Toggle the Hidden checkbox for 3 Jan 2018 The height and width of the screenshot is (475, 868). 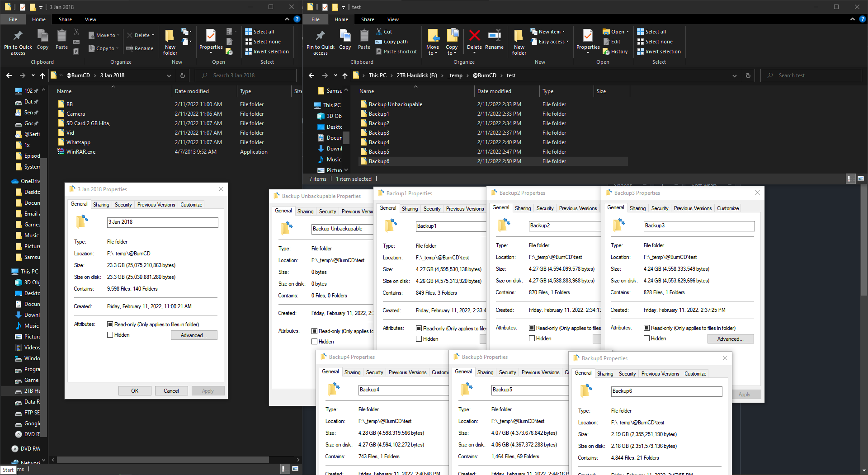click(x=110, y=334)
